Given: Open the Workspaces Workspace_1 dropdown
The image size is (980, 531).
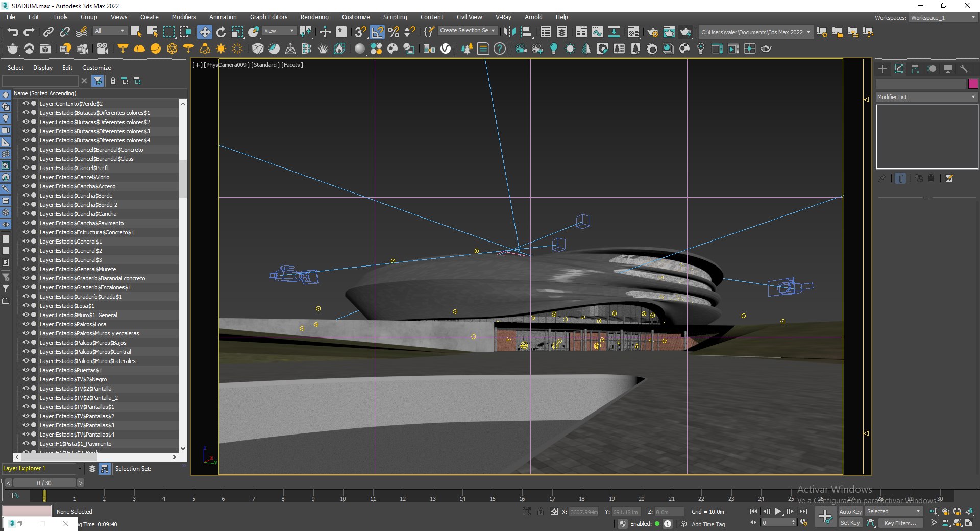Looking at the screenshot, I should [943, 18].
